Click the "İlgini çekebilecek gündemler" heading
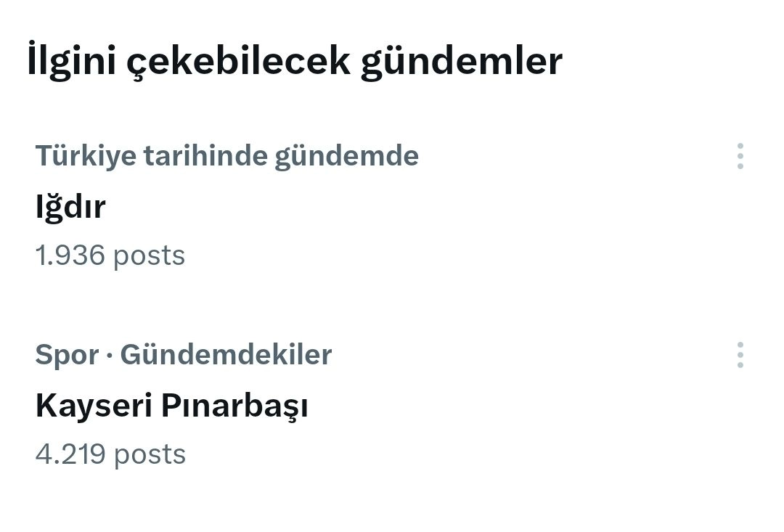Viewport: 784px width, 532px height. pos(294,61)
